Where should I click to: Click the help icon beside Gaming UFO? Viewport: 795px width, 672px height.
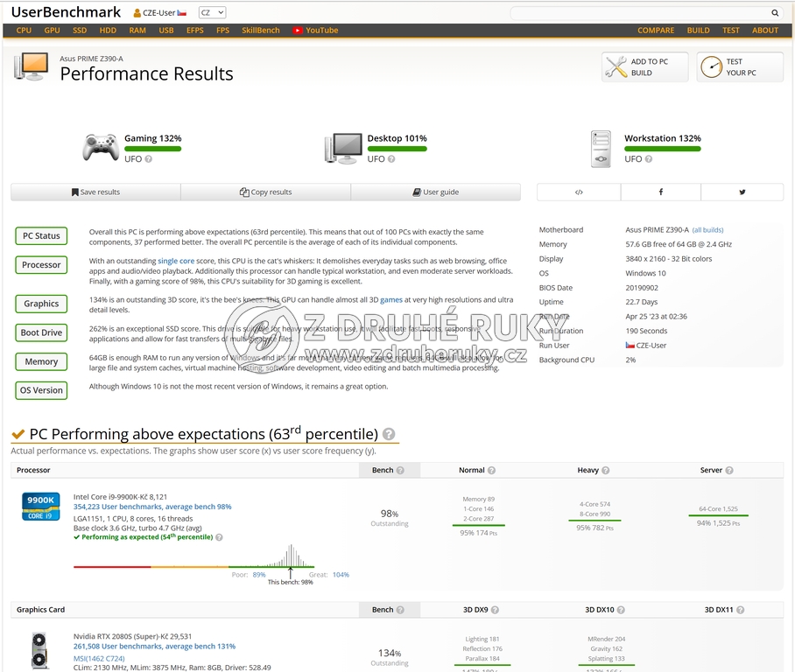coord(149,159)
